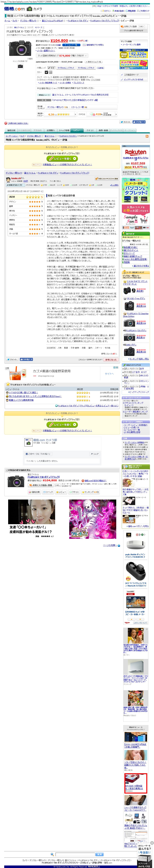Image resolution: width=154 pixels, height=868 pixels.
Task: Click the 参考になった button under the review
Action: coord(111,360)
